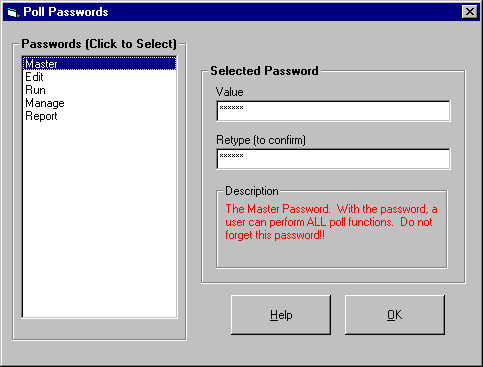Image resolution: width=483 pixels, height=367 pixels.
Task: Click the red Master Password description text
Action: (x=331, y=222)
